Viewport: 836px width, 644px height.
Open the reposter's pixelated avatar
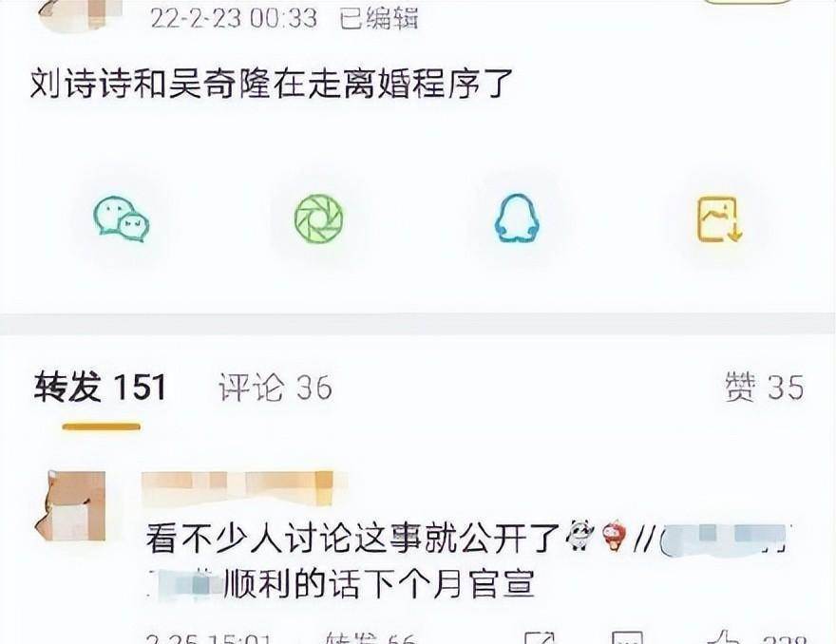tap(70, 506)
